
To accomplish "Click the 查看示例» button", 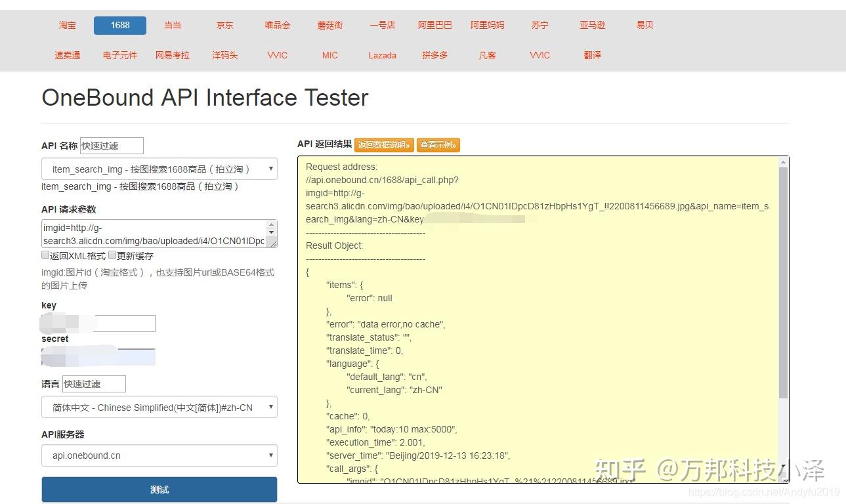I will click(x=438, y=145).
